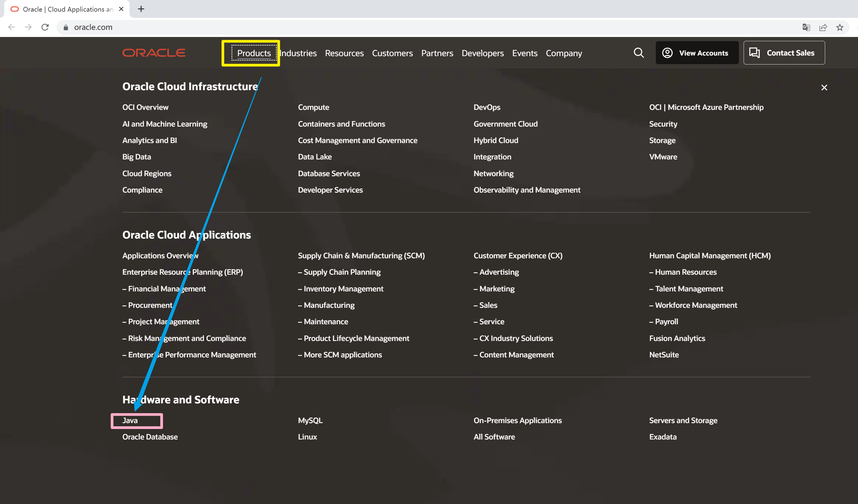This screenshot has width=858, height=504.
Task: Go to VMware page
Action: [x=663, y=157]
